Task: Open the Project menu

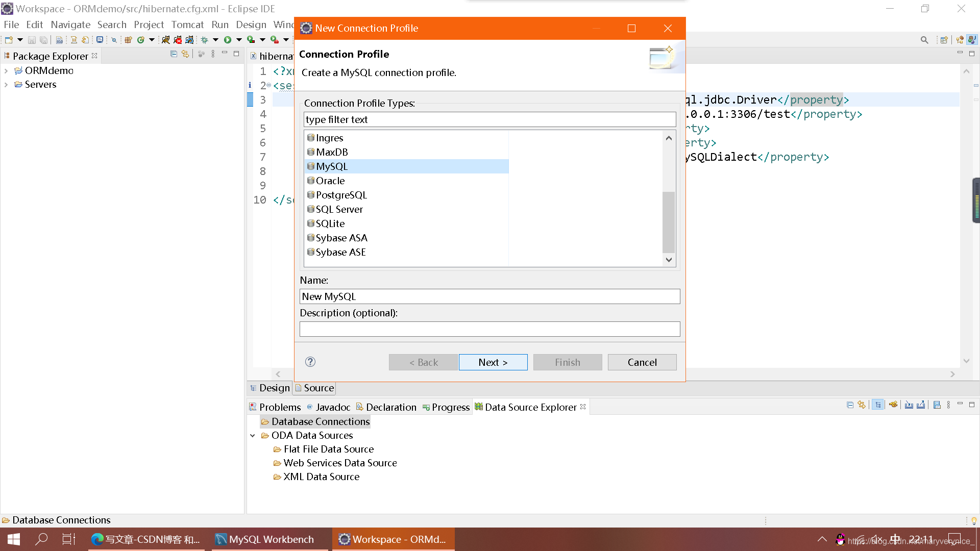Action: [x=149, y=24]
